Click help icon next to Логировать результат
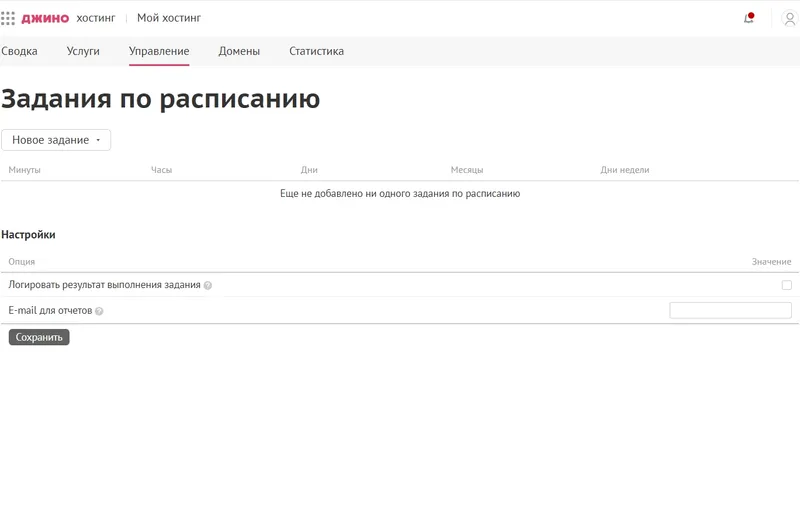The height and width of the screenshot is (520, 800). point(208,285)
